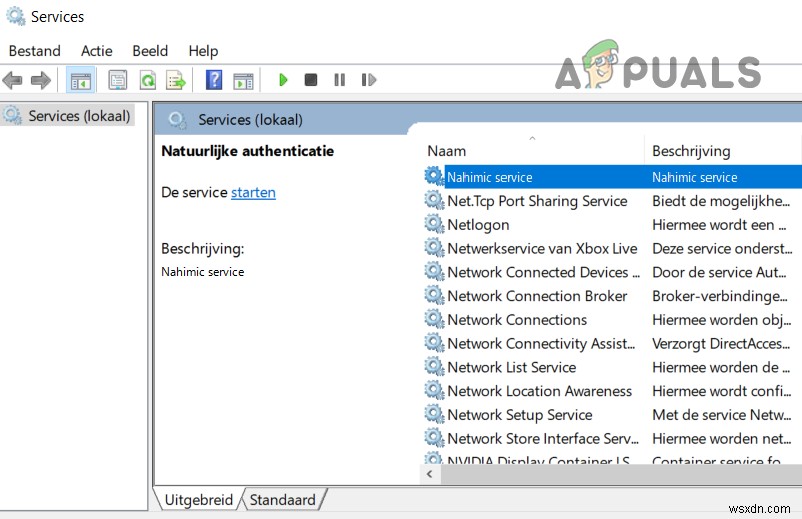Open the Actie menu
802x519 pixels.
click(x=97, y=51)
